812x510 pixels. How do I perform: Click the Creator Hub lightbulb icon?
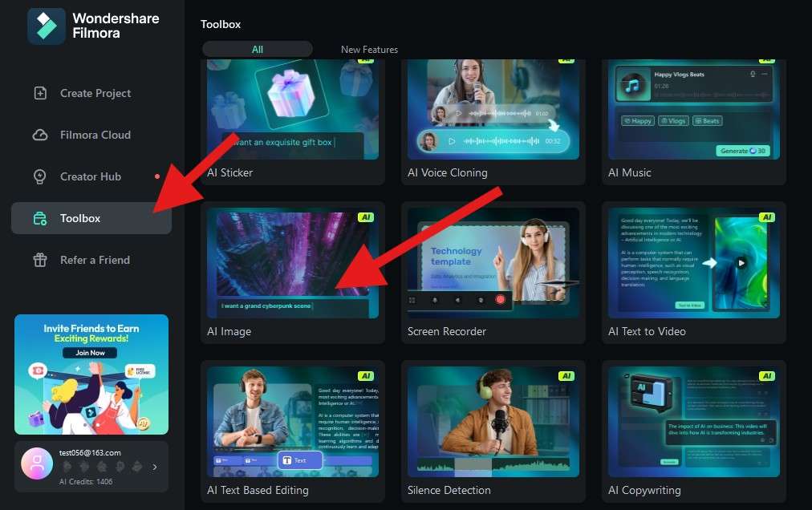[x=40, y=176]
